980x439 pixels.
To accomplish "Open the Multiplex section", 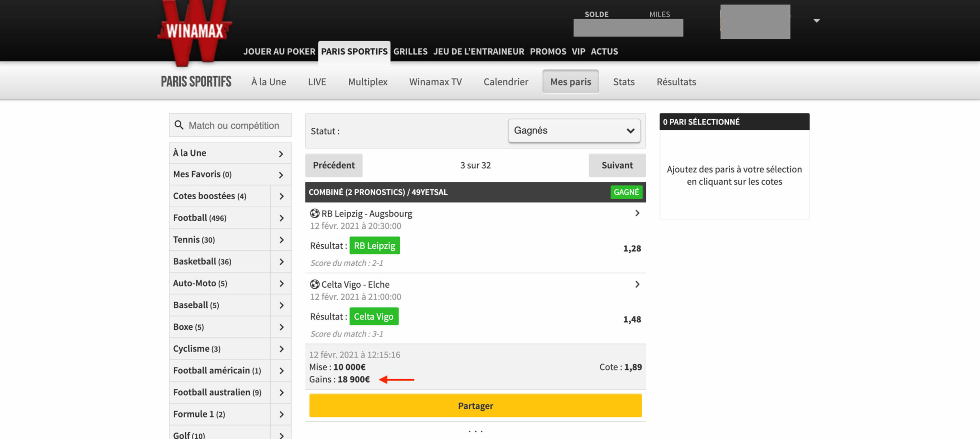I will [x=367, y=82].
